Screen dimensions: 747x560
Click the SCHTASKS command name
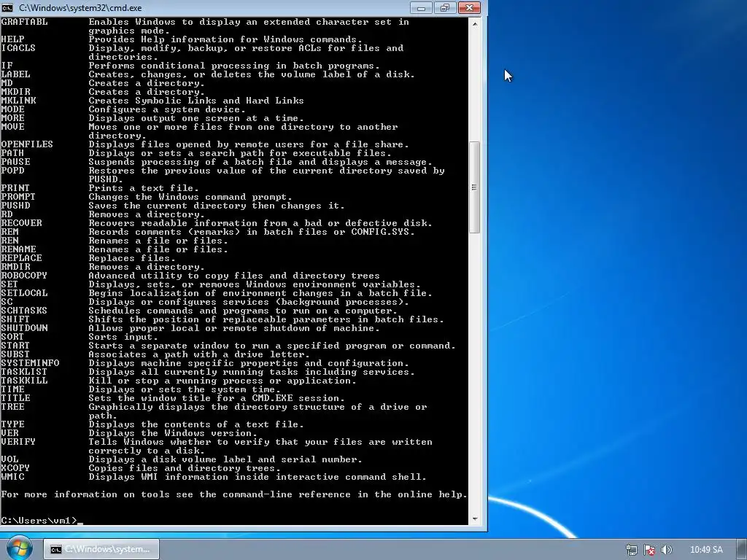pos(24,311)
